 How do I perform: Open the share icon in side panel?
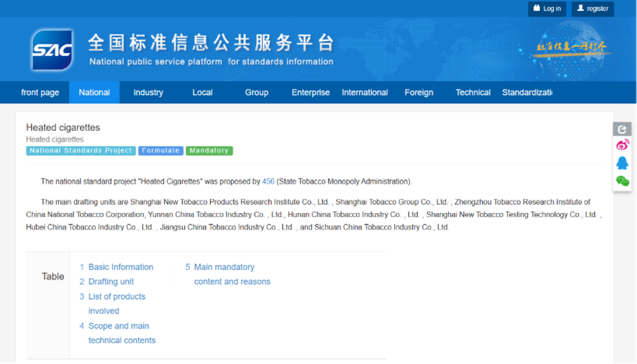tap(622, 130)
